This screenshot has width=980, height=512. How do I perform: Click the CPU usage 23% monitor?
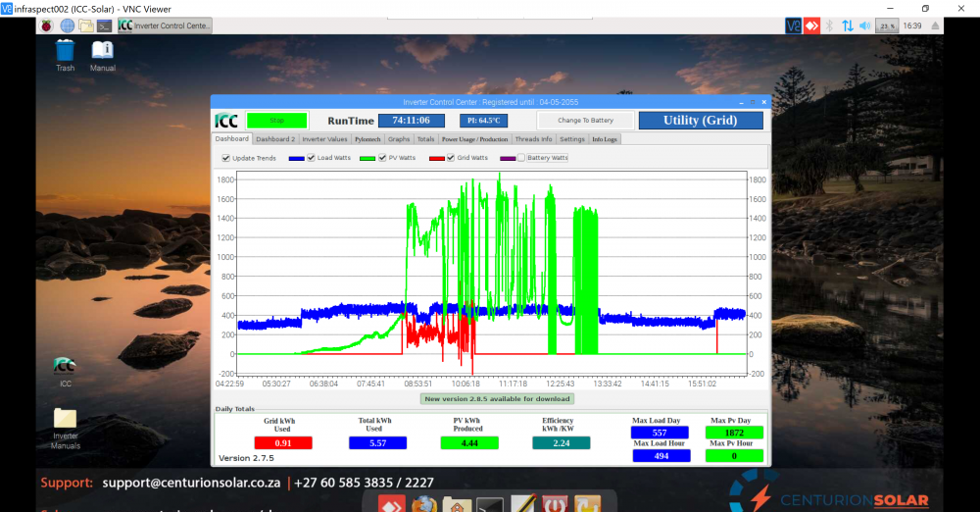click(x=888, y=26)
